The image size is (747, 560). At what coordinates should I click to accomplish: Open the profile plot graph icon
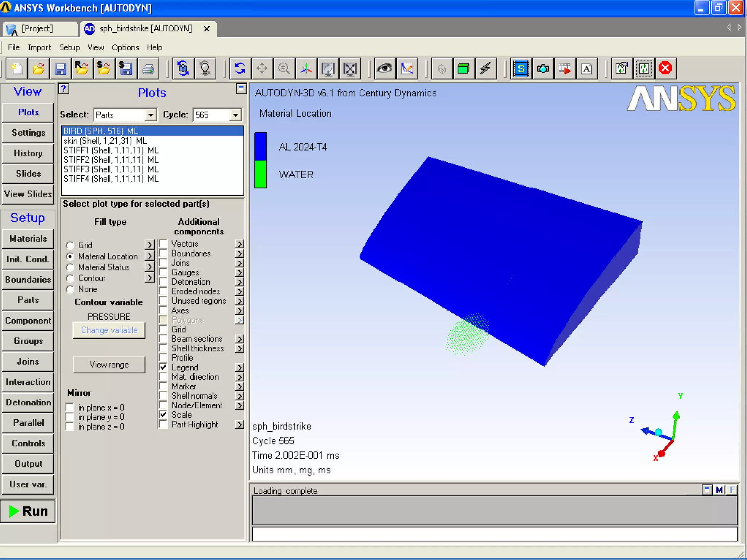click(407, 69)
